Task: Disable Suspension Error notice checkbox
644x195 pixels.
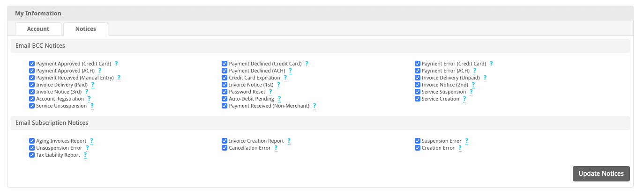Action: (x=417, y=141)
